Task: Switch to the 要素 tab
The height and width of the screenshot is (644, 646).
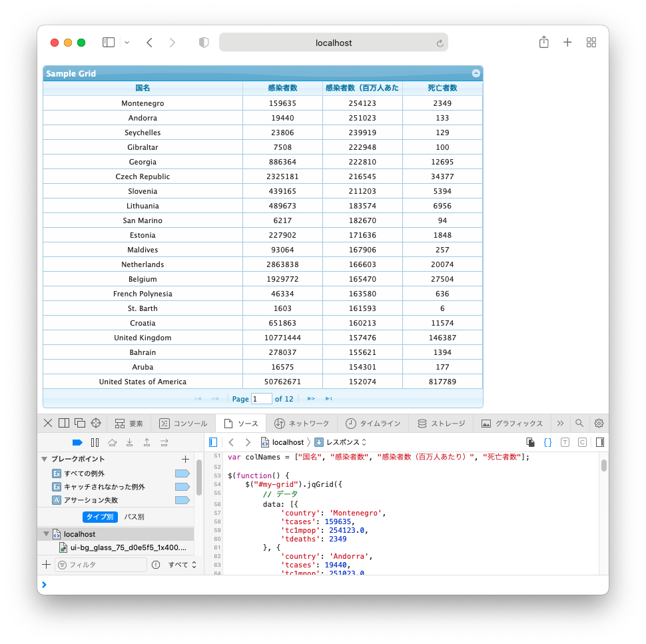Action: click(129, 424)
